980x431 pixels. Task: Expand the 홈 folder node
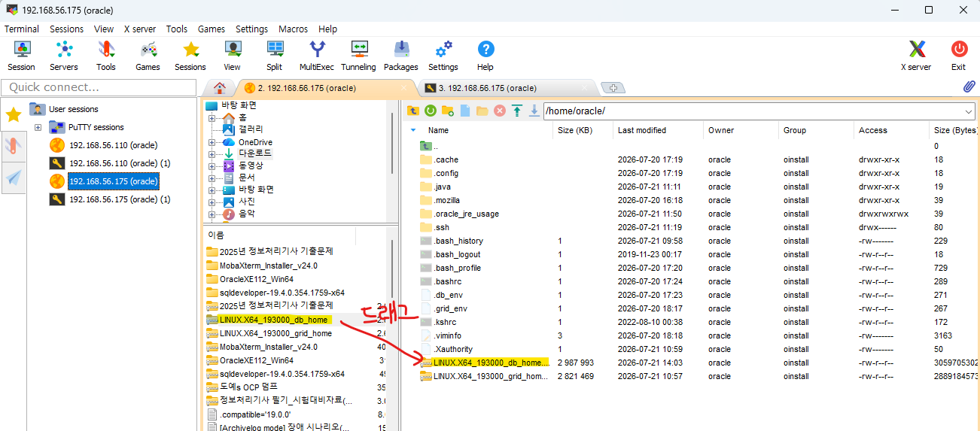point(212,118)
